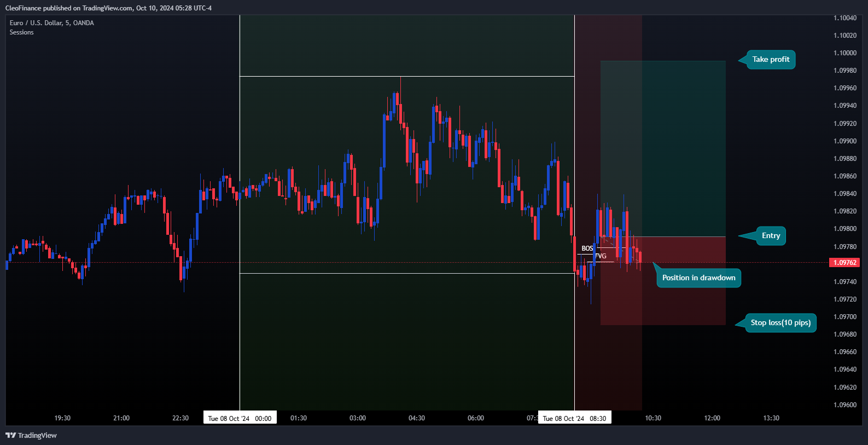Click the Euro / U.S. Dollar symbol title
Viewport: 868px width, 445px height.
click(x=52, y=23)
